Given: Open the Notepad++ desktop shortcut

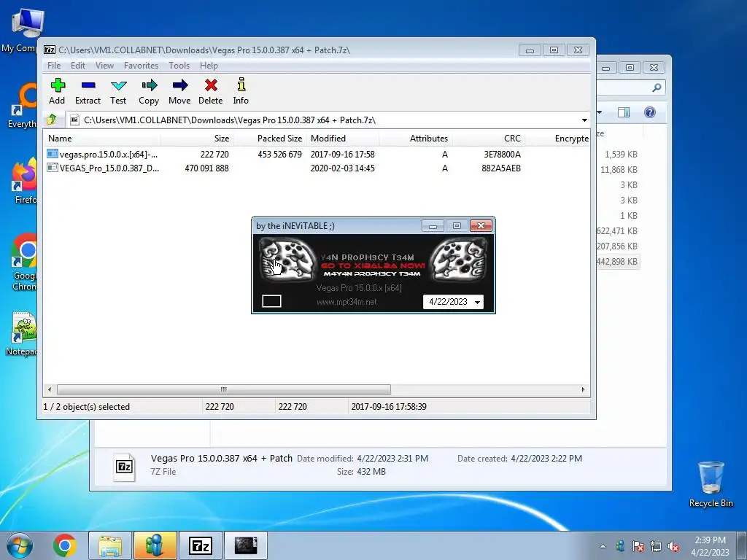Looking at the screenshot, I should 22,333.
